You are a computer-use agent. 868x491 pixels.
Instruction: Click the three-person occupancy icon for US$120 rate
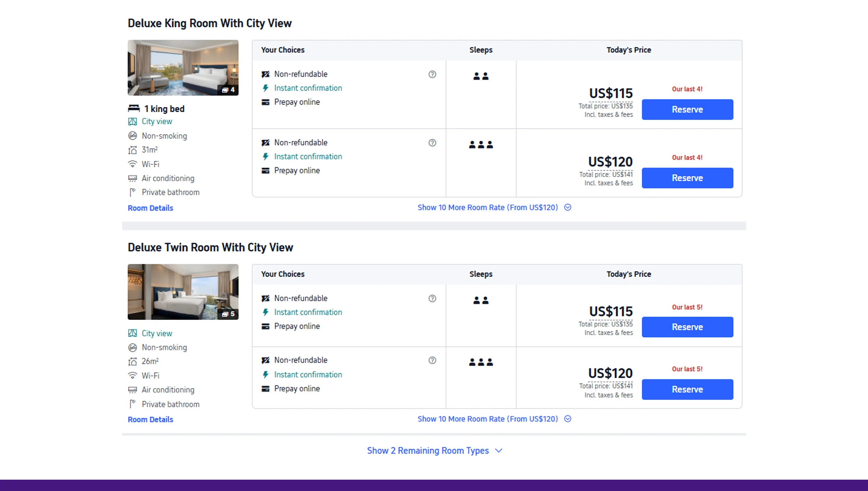pyautogui.click(x=481, y=144)
